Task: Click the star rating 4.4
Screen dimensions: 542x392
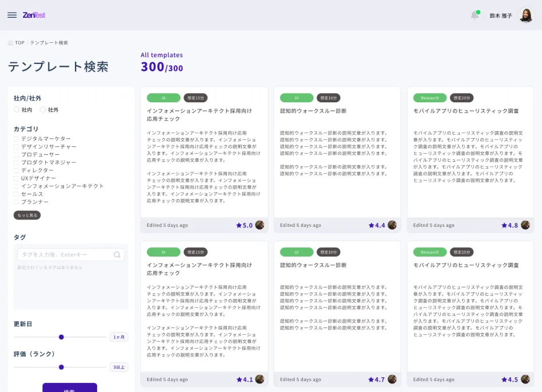Action: click(377, 226)
